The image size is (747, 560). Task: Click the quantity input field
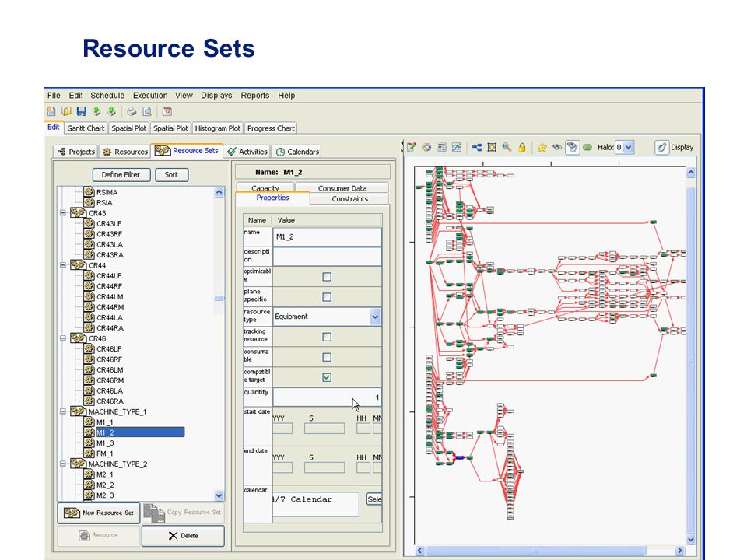coord(327,397)
